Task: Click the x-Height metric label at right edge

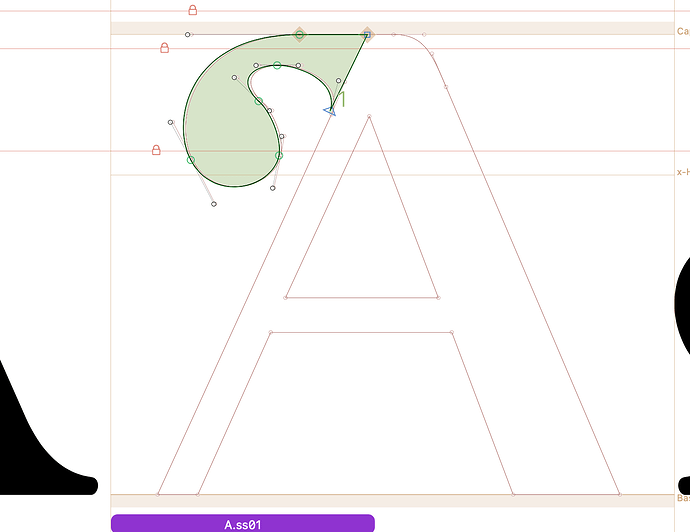Action: (682, 173)
